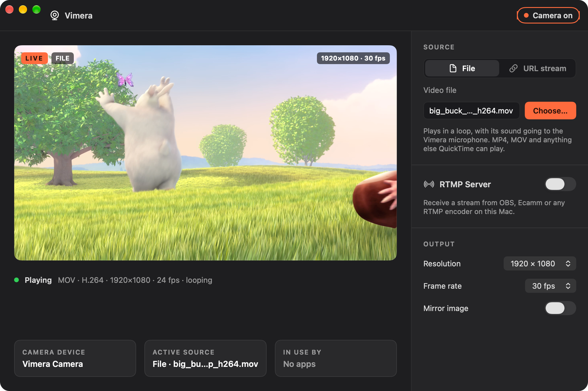
Task: Toggle Mirror image on
Action: (x=560, y=308)
